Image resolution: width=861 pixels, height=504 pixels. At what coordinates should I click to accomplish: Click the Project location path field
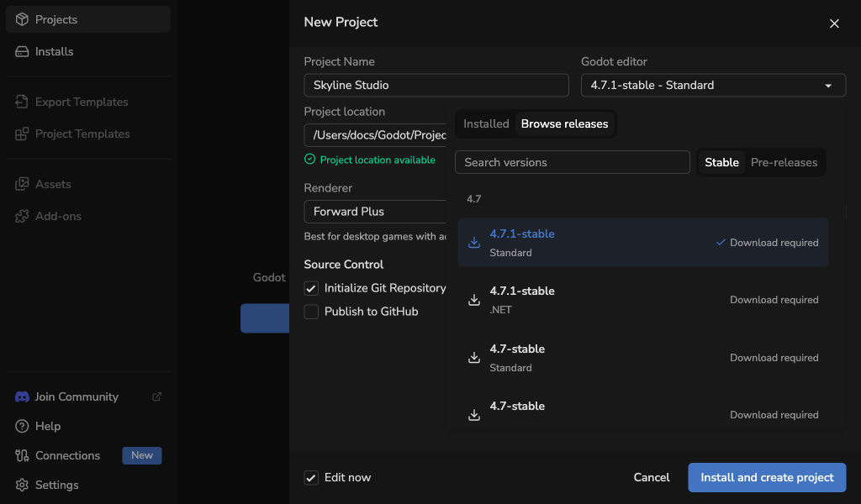375,135
